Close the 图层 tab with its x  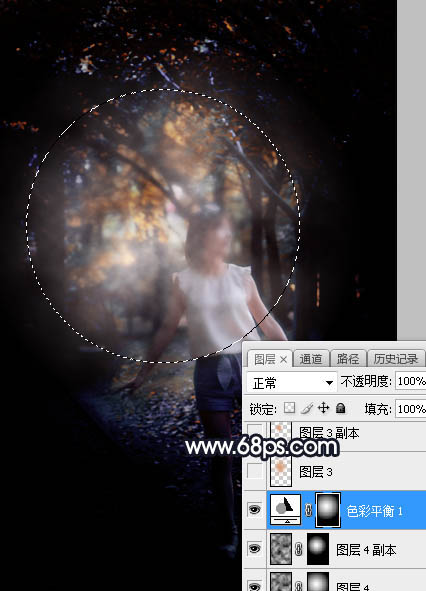click(283, 360)
